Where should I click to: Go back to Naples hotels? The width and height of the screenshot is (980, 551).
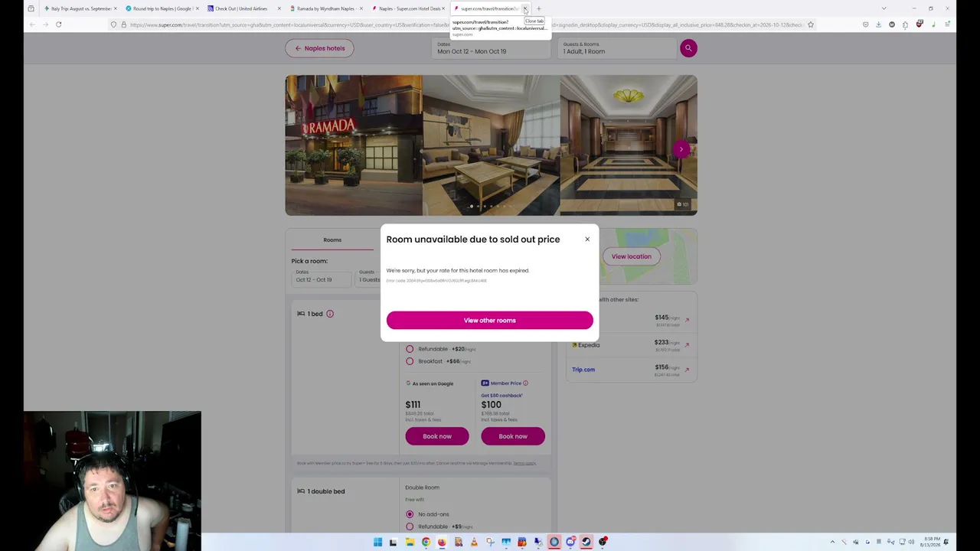coord(319,48)
